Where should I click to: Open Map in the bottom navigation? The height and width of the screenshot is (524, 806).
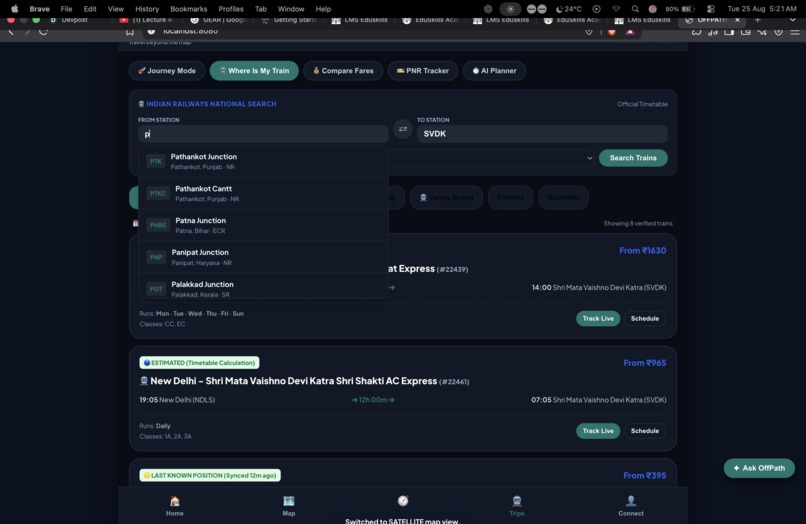click(x=289, y=506)
